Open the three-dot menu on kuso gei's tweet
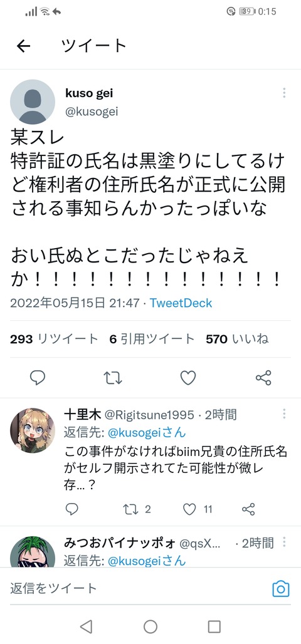The image size is (301, 644). click(284, 93)
